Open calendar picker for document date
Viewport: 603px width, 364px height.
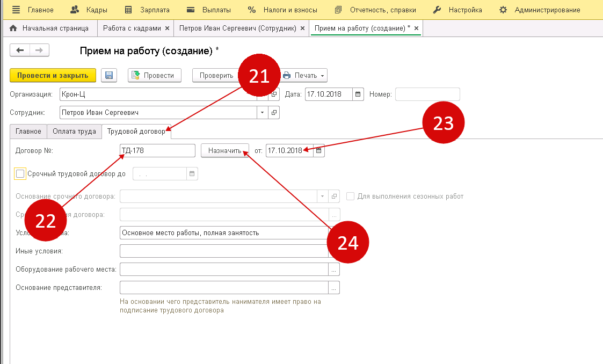coord(358,94)
